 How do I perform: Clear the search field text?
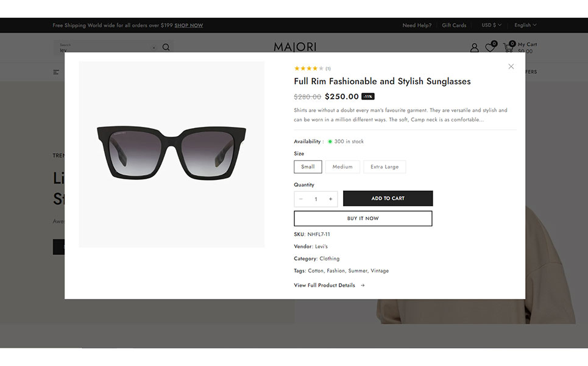pyautogui.click(x=154, y=48)
